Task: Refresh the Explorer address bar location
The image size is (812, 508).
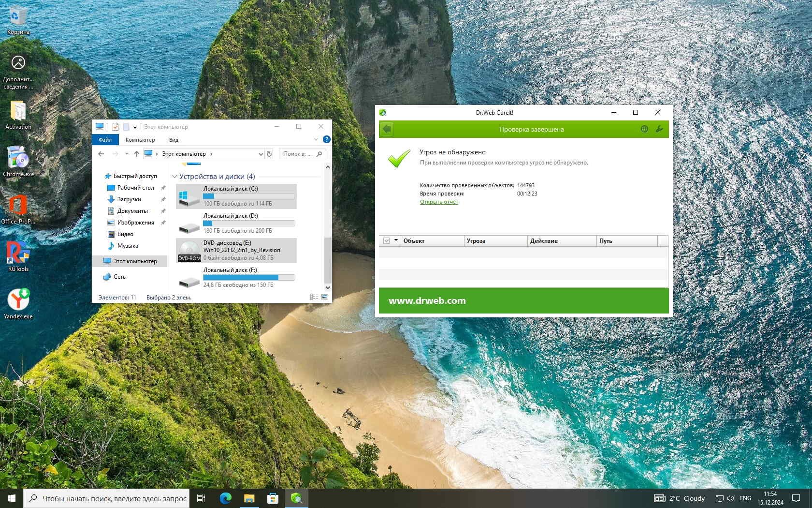Action: (269, 154)
